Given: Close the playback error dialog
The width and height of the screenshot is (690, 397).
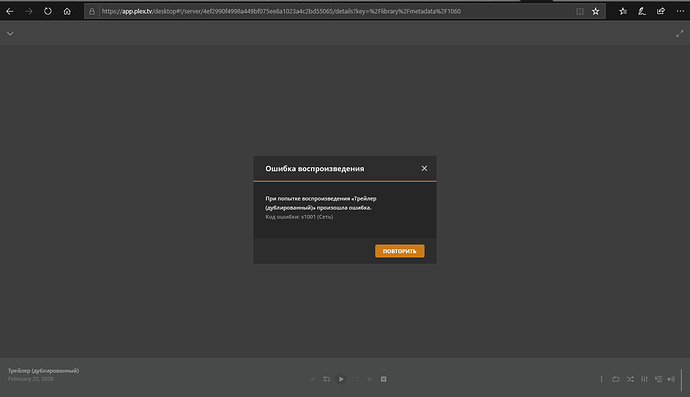Looking at the screenshot, I should (x=424, y=168).
